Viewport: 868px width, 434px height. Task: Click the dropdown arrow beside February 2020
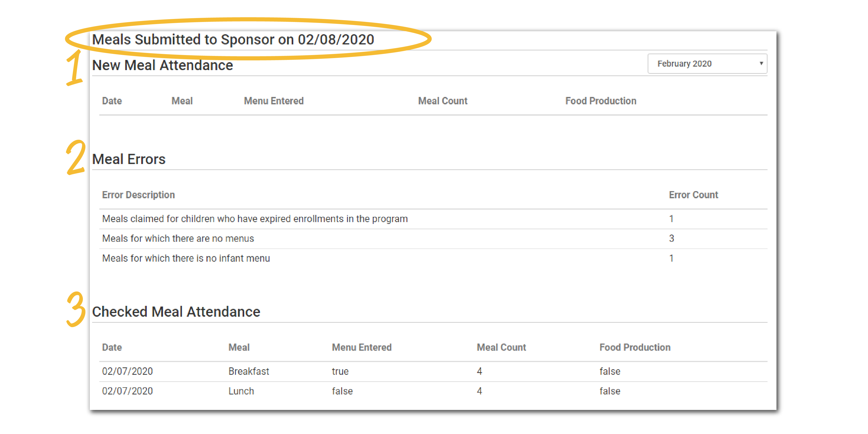pos(761,63)
